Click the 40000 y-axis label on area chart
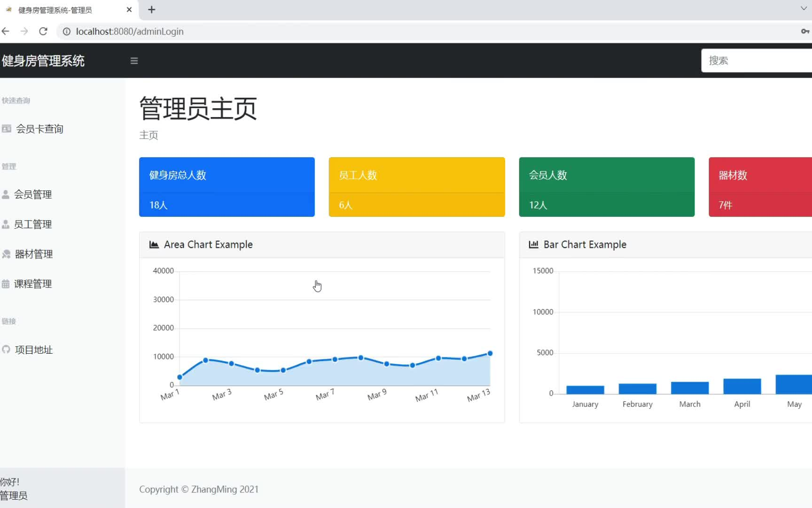The height and width of the screenshot is (508, 812). click(163, 271)
